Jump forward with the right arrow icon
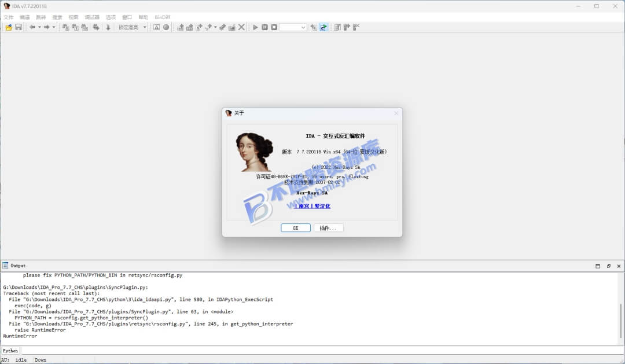The height and width of the screenshot is (364, 625). click(47, 27)
